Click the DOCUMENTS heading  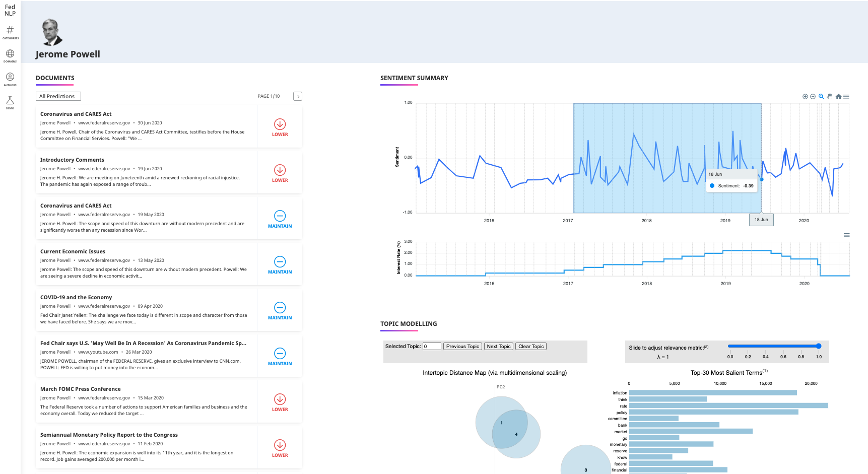coord(55,78)
